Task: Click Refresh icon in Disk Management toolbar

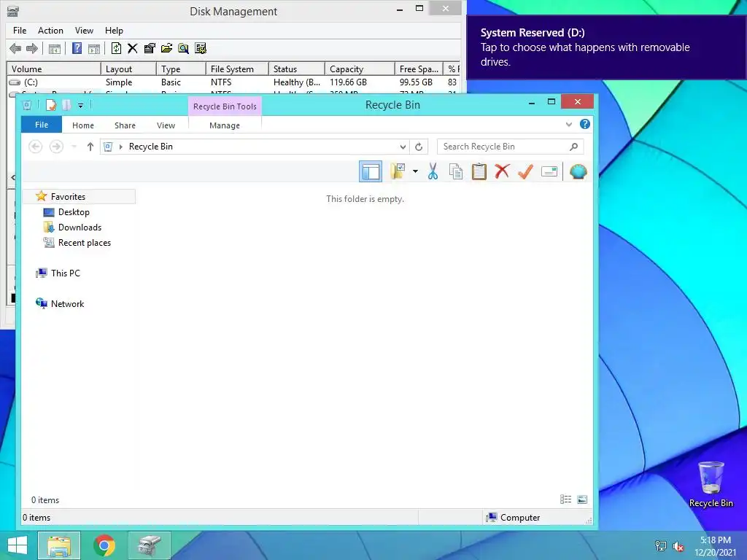Action: pyautogui.click(x=116, y=48)
